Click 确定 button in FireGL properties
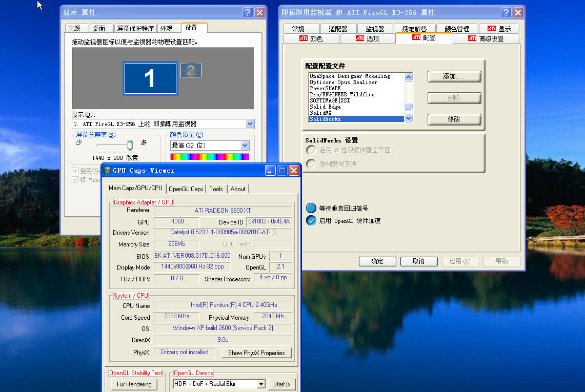The height and width of the screenshot is (392, 585). (377, 261)
